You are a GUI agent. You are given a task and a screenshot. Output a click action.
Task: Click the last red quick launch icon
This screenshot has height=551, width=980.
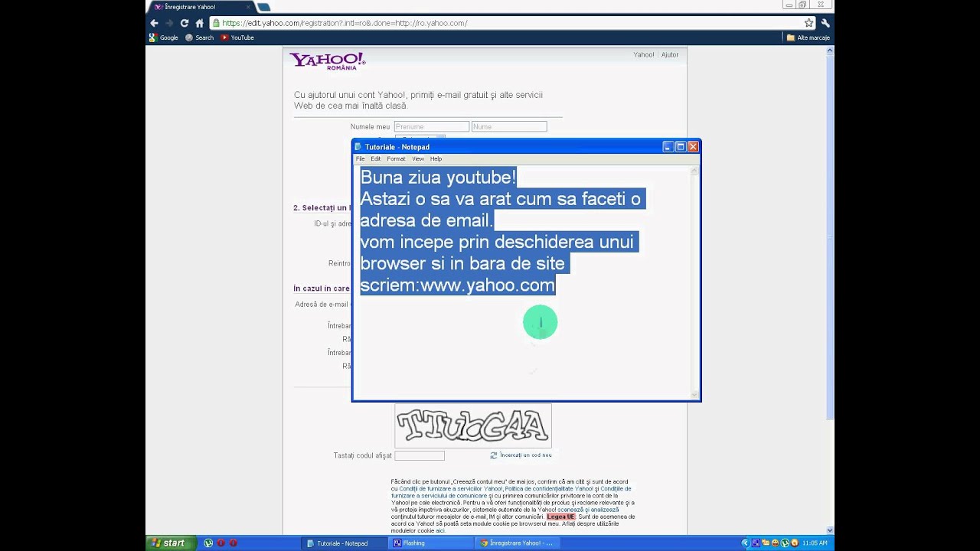(x=234, y=543)
